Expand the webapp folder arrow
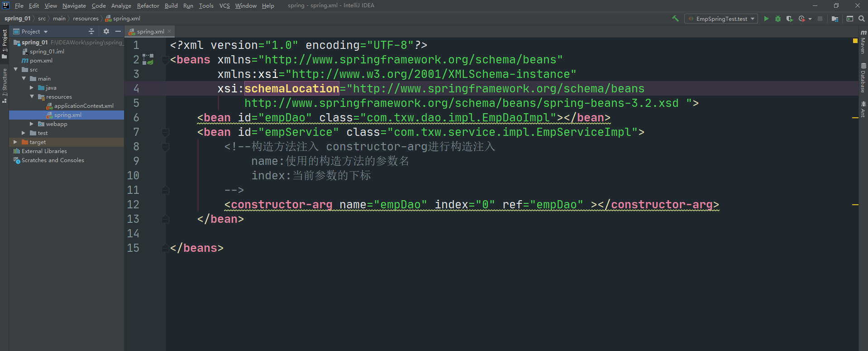Viewport: 868px width, 351px height. 32,124
